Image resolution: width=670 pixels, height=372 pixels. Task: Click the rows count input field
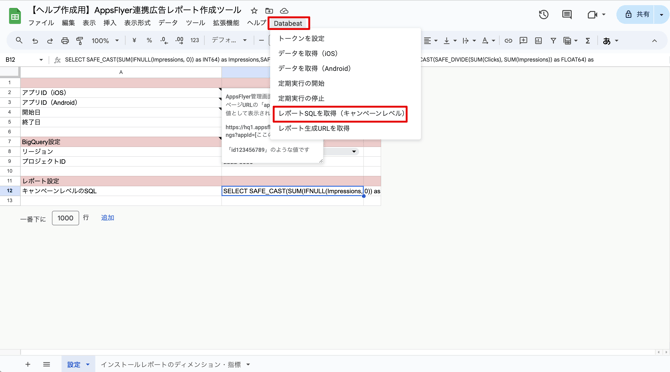[65, 218]
